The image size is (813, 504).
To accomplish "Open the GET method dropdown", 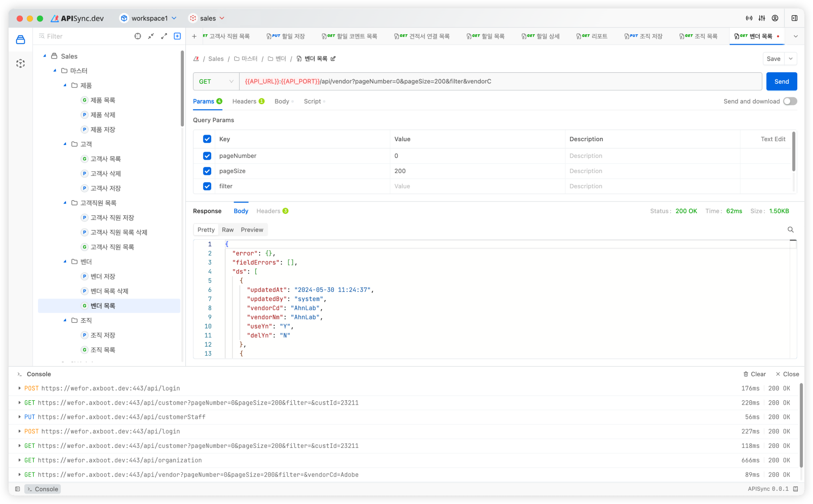I will tap(216, 81).
